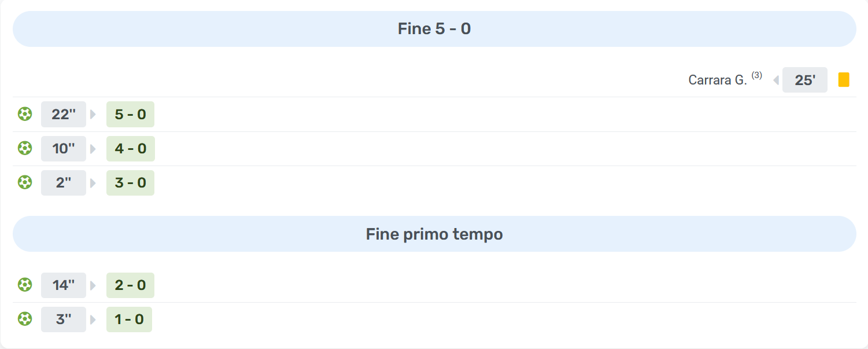Image resolution: width=868 pixels, height=349 pixels.
Task: Click the 3'' minute badge
Action: pyautogui.click(x=64, y=319)
